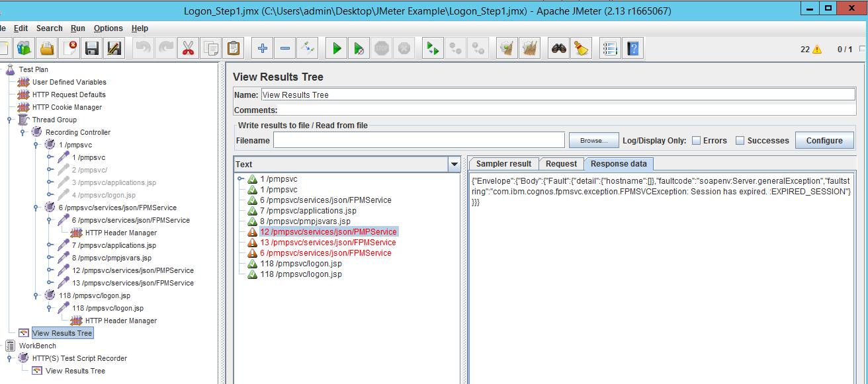This screenshot has width=868, height=384.
Task: Select View Results Tree under the Script Recorder
Action: click(x=75, y=371)
